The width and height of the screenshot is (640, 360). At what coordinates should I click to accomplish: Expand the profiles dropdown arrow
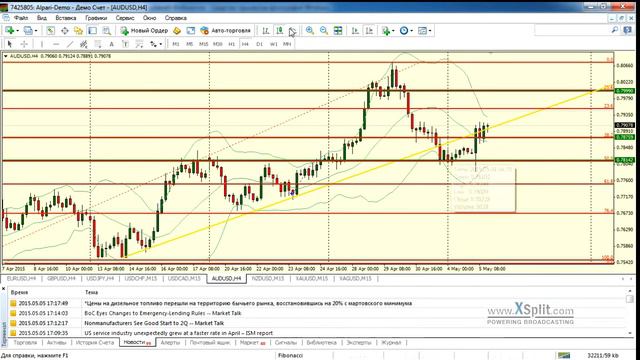[36, 31]
